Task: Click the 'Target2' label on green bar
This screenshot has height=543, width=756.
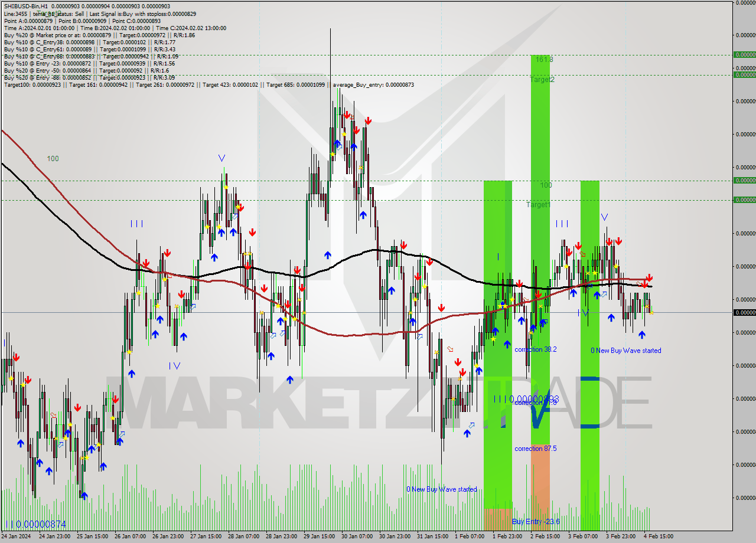Action: (542, 79)
